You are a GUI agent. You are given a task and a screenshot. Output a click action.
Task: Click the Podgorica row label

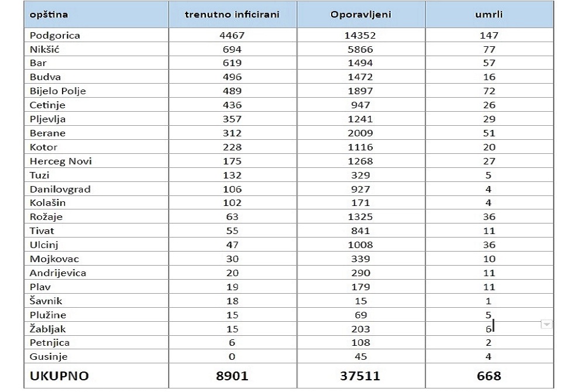[55, 36]
